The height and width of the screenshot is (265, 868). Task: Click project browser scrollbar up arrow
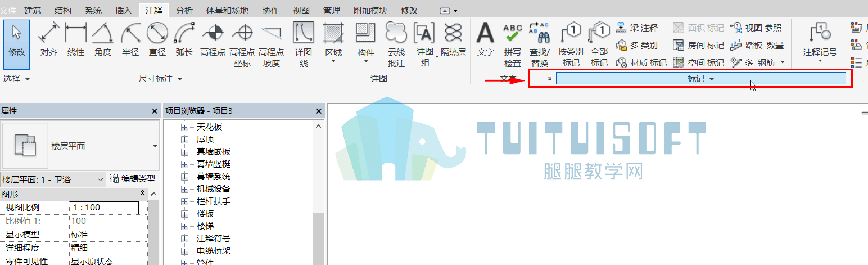(319, 127)
